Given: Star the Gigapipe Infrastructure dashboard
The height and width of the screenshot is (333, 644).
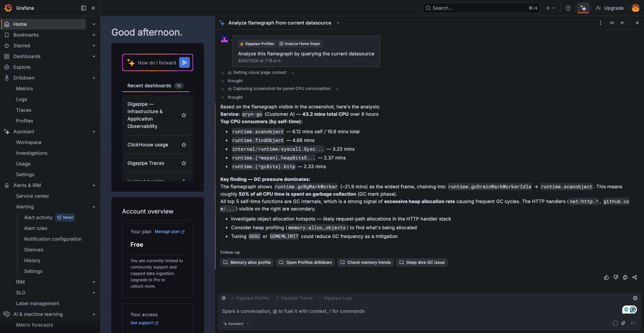Looking at the screenshot, I should click(x=184, y=115).
